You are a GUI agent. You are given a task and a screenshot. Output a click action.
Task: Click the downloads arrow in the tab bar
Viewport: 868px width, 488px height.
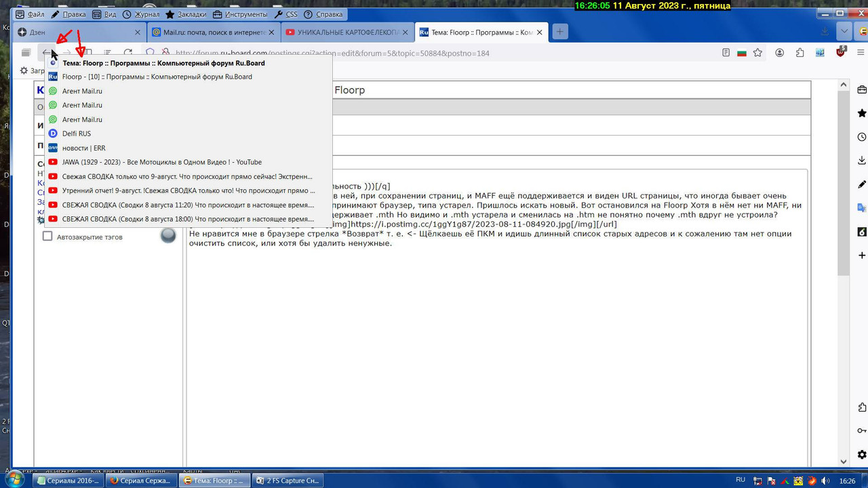point(825,32)
